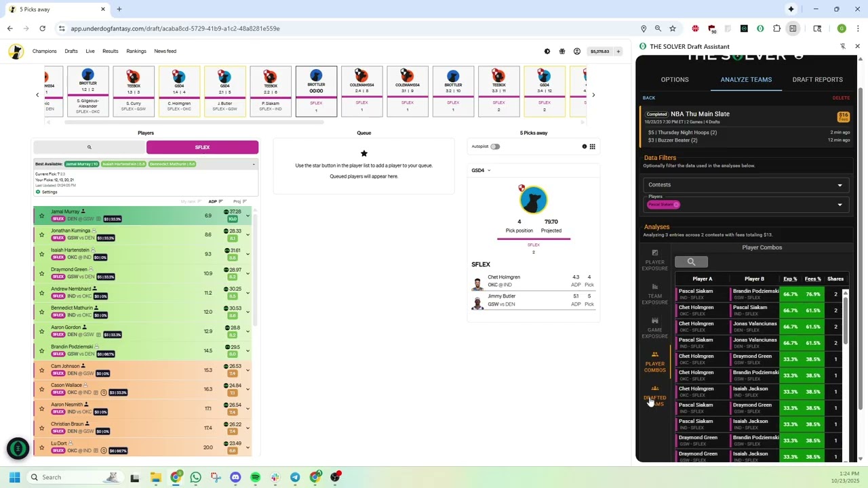The width and height of the screenshot is (868, 488).
Task: Switch to grid view in team panel
Action: (592, 146)
